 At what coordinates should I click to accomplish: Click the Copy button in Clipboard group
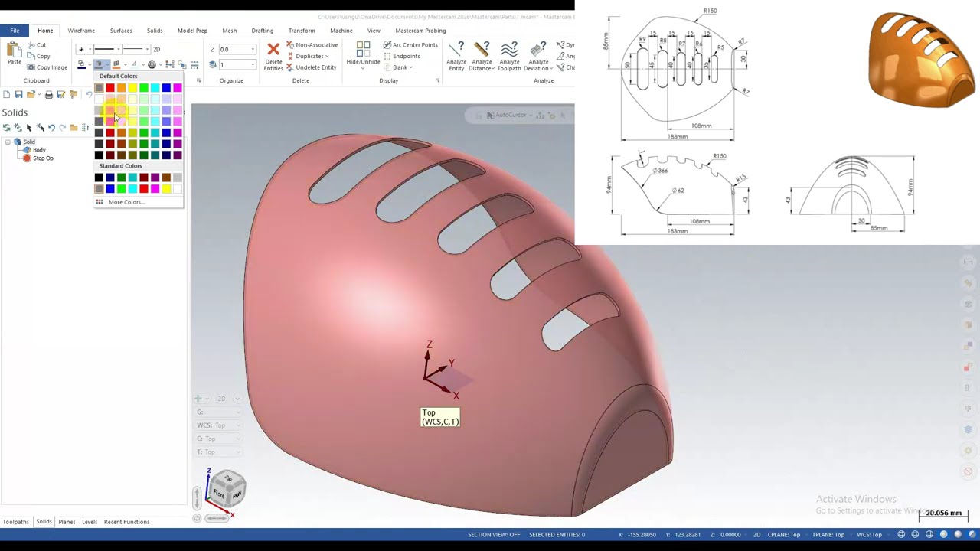tap(38, 56)
